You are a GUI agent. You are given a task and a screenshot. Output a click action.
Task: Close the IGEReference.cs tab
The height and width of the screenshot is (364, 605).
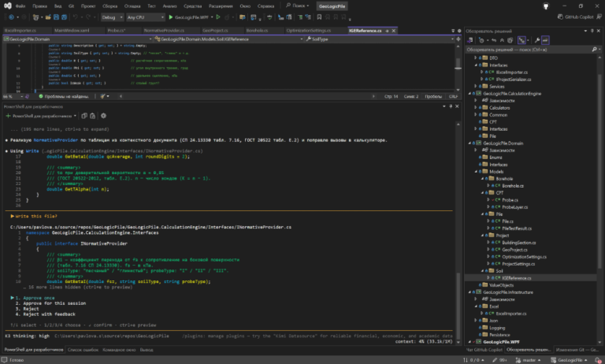394,31
